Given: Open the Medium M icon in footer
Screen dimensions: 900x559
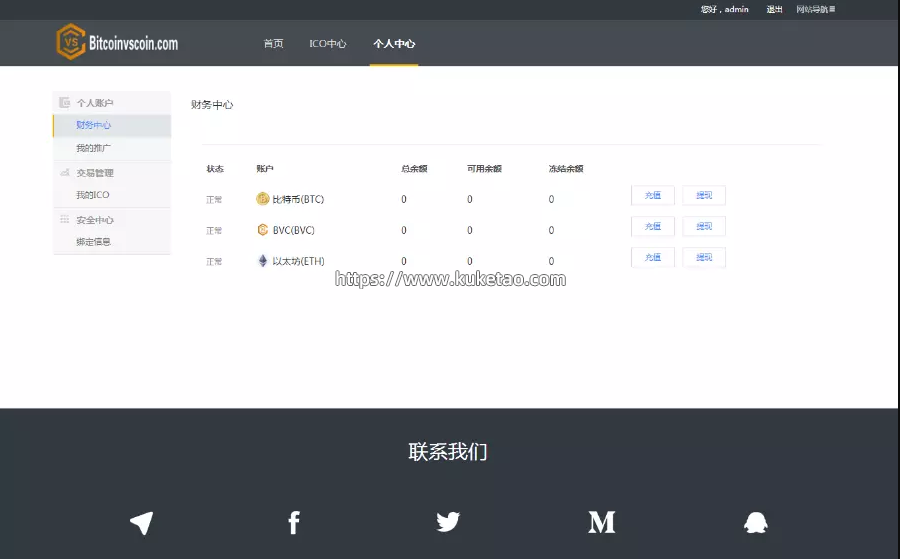Looking at the screenshot, I should 602,522.
